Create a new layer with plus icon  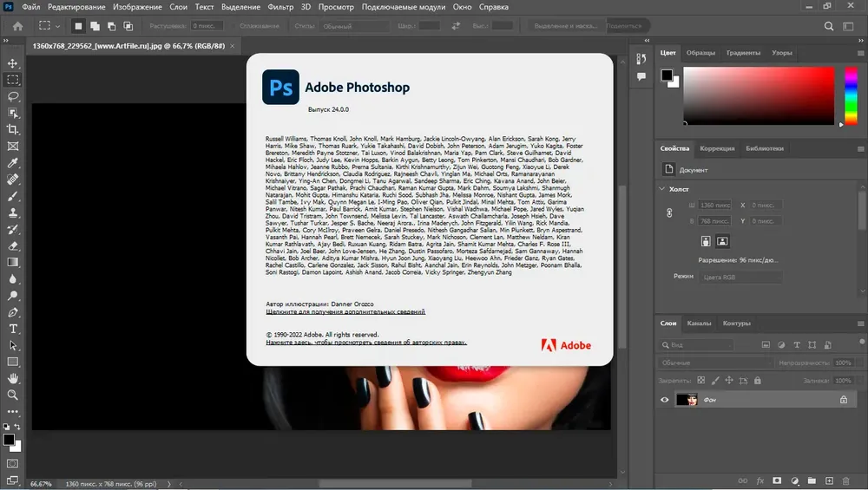[829, 480]
